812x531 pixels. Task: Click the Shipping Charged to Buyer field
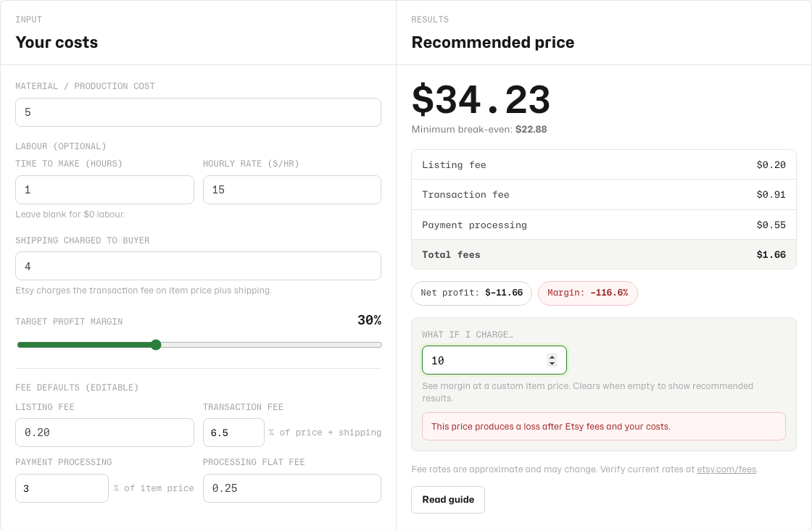[x=198, y=266]
